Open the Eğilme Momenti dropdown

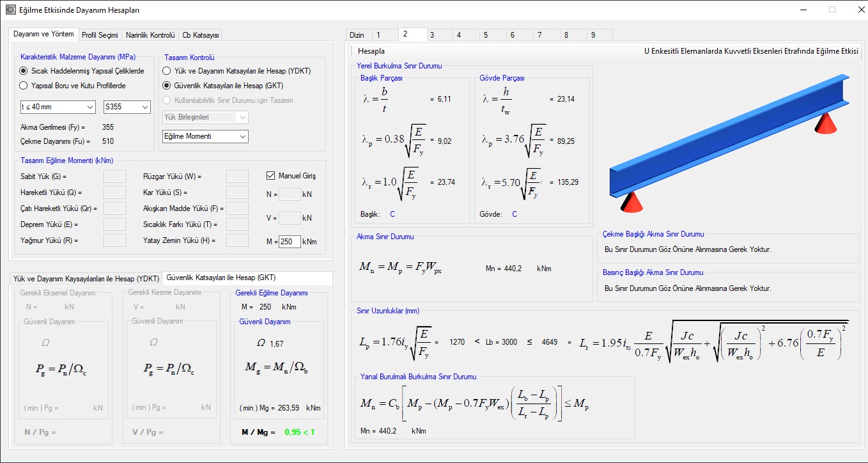(x=205, y=136)
